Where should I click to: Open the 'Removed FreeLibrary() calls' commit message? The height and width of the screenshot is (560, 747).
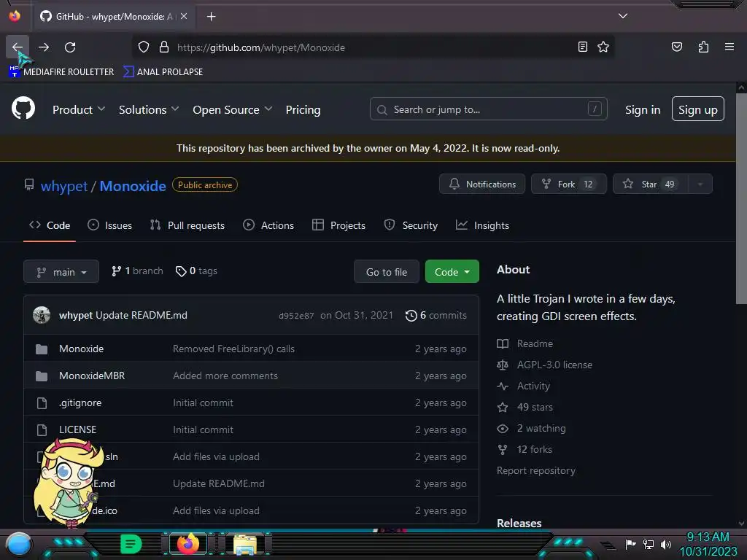(x=233, y=349)
